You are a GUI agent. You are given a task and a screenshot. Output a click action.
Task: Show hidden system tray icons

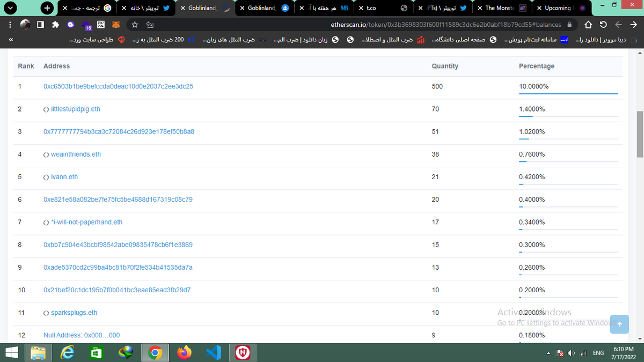(x=548, y=353)
